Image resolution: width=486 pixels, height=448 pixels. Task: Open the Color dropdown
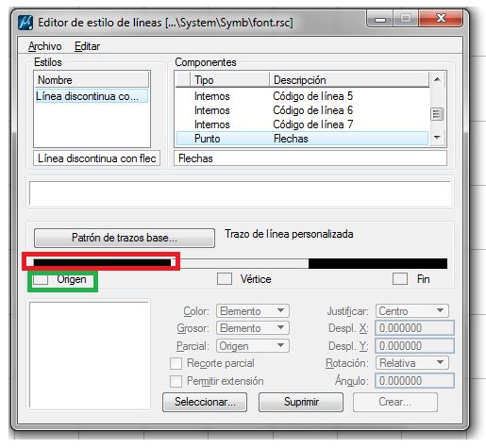[x=253, y=311]
